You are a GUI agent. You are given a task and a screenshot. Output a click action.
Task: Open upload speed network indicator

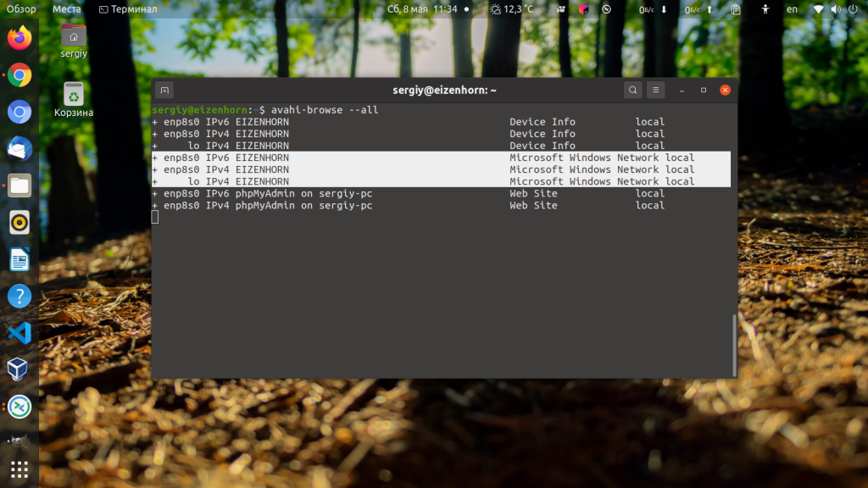click(698, 8)
